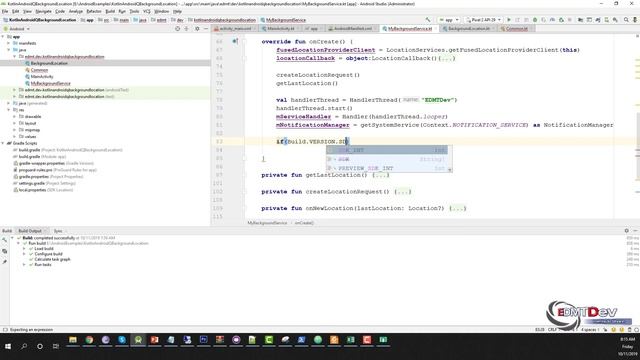The image size is (640, 360).
Task: Expand the Run tasks node
Action: click(x=24, y=264)
